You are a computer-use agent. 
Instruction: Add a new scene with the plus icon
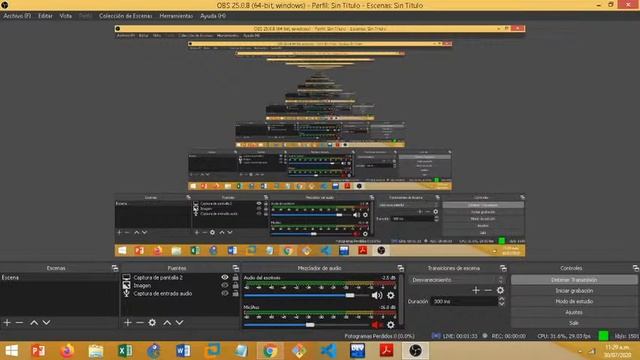[7, 322]
